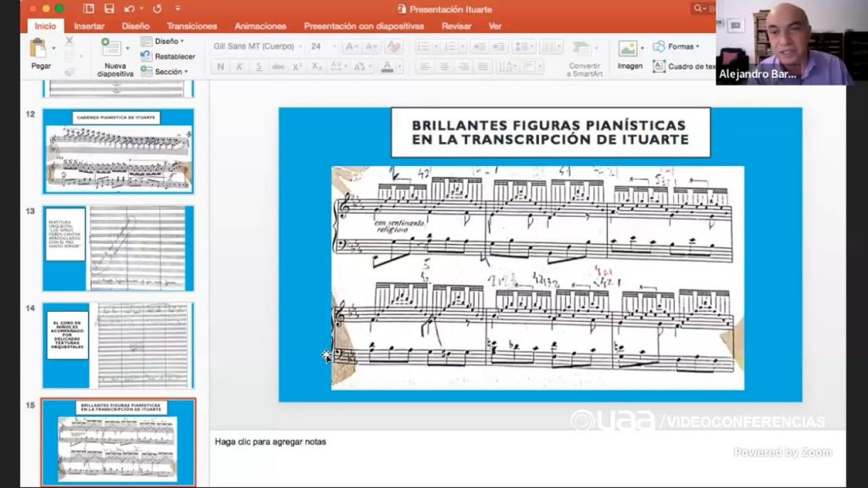This screenshot has width=868, height=488.
Task: Open the Revisar tab
Action: click(x=456, y=26)
